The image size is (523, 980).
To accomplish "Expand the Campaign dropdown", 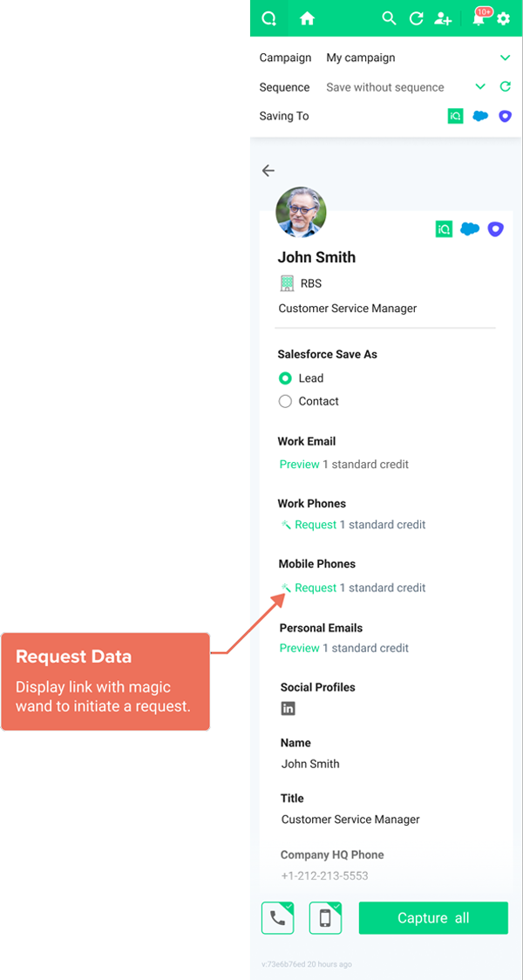I will 506,58.
